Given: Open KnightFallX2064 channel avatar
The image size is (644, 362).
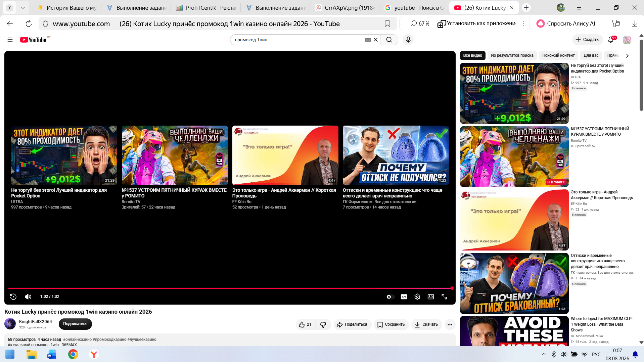Looking at the screenshot, I should tap(10, 324).
